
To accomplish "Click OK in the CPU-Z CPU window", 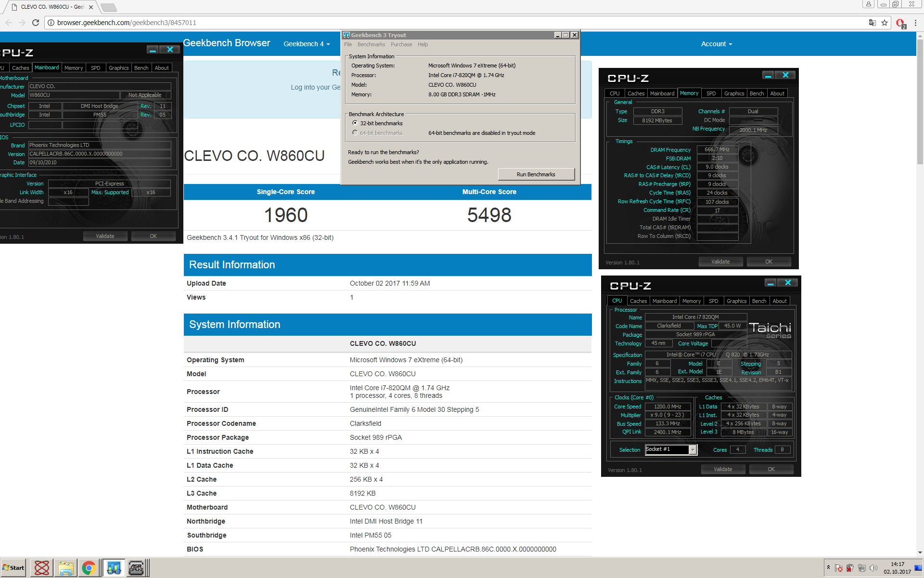I will [x=771, y=469].
